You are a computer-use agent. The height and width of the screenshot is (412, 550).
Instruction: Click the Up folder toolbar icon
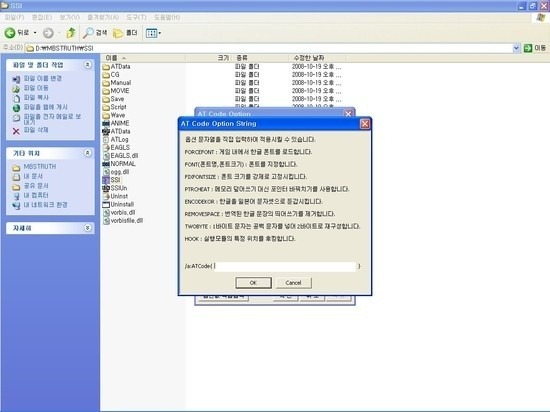pos(71,33)
